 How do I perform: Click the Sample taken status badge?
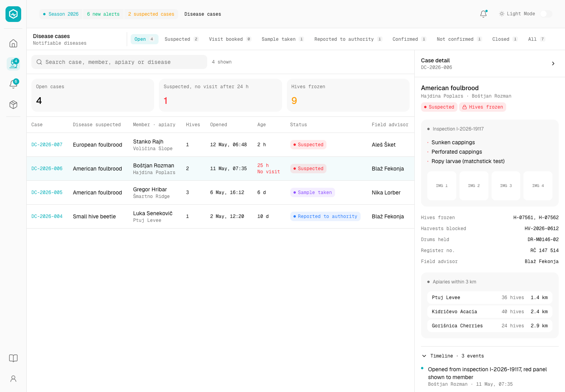coord(313,192)
